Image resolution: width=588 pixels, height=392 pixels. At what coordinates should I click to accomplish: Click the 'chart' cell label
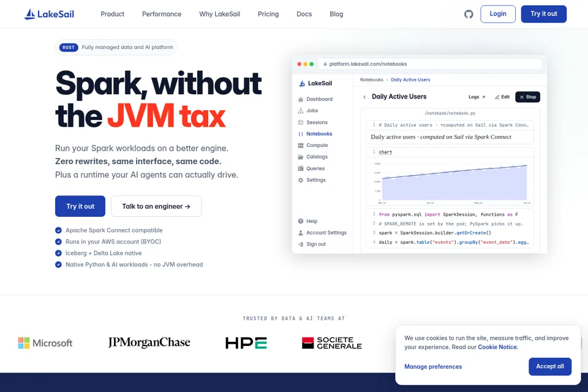pyautogui.click(x=385, y=152)
